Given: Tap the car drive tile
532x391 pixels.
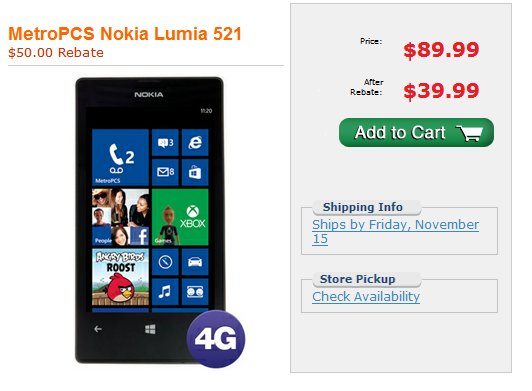Looking at the screenshot, I should (x=195, y=262).
